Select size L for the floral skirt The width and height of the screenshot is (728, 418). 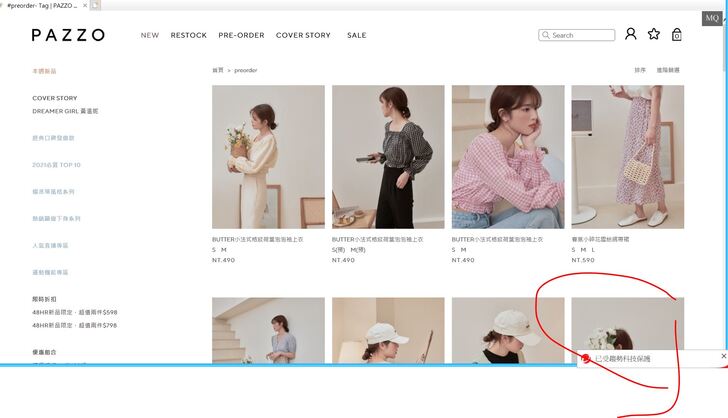593,250
